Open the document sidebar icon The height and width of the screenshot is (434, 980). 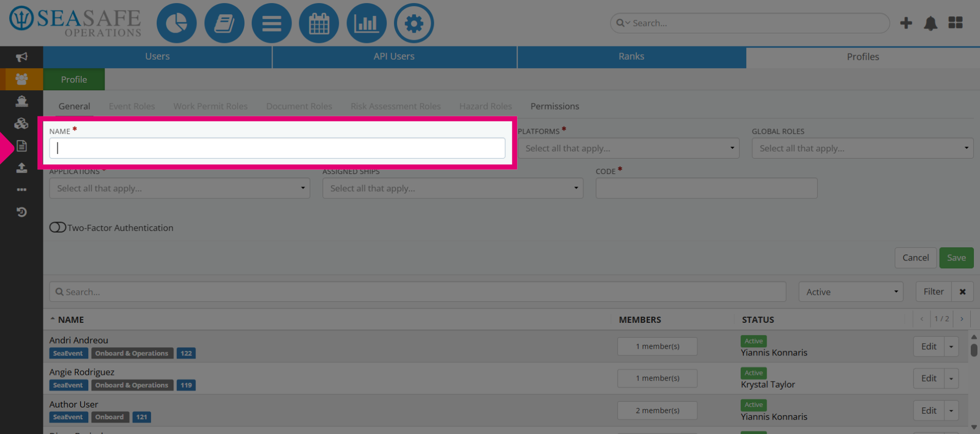click(21, 146)
